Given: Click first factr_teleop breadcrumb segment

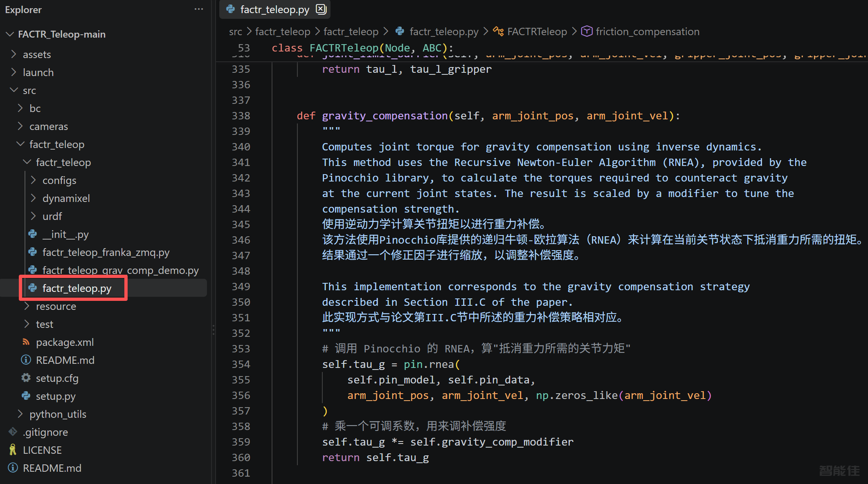Looking at the screenshot, I should pyautogui.click(x=283, y=31).
